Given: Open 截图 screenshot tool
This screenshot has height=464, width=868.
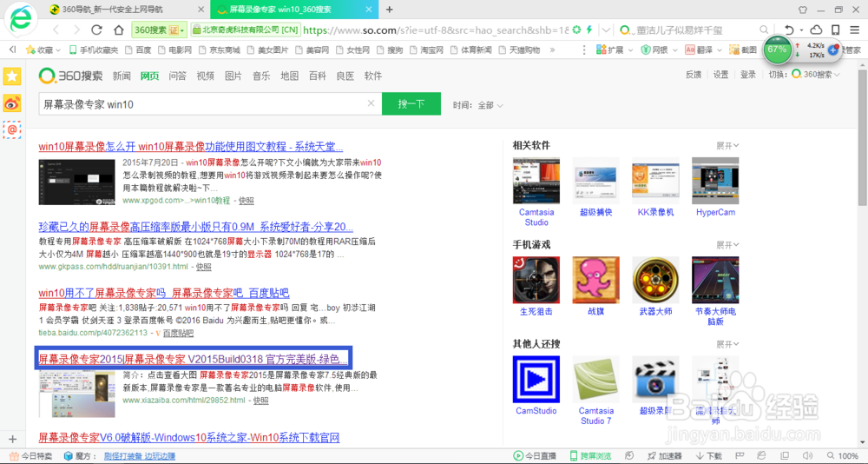Looking at the screenshot, I should (743, 50).
